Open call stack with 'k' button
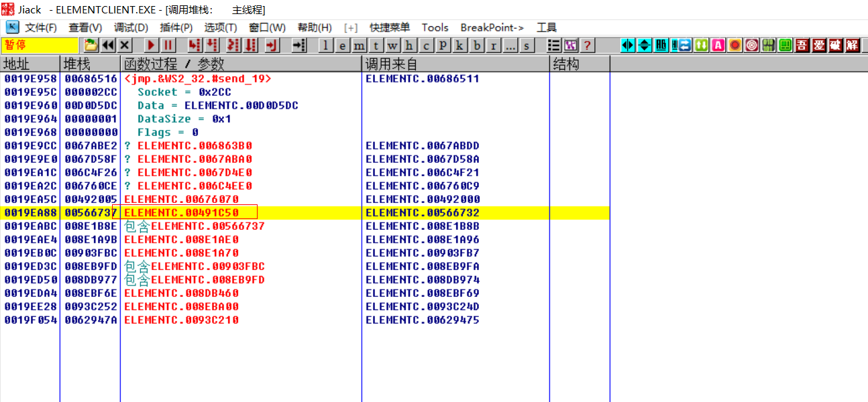Image resolution: width=868 pixels, height=402 pixels. (459, 45)
